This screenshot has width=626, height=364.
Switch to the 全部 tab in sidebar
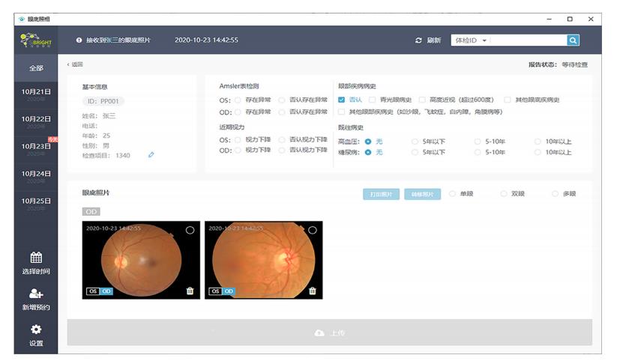pyautogui.click(x=35, y=68)
